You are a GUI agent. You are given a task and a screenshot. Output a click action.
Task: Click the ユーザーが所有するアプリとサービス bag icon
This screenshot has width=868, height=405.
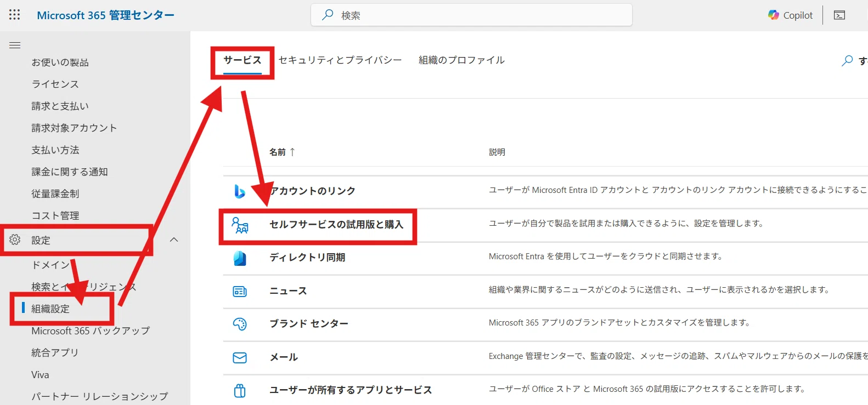(x=240, y=390)
